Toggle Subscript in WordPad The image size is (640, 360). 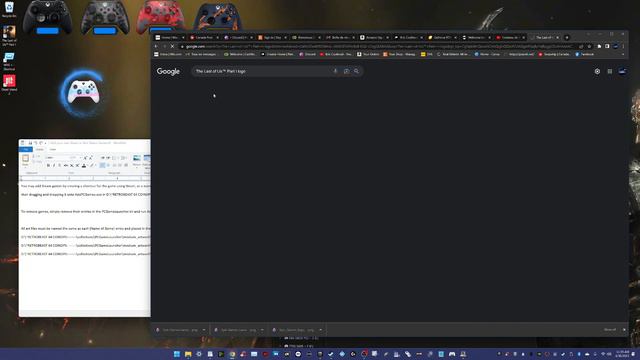pos(71,165)
